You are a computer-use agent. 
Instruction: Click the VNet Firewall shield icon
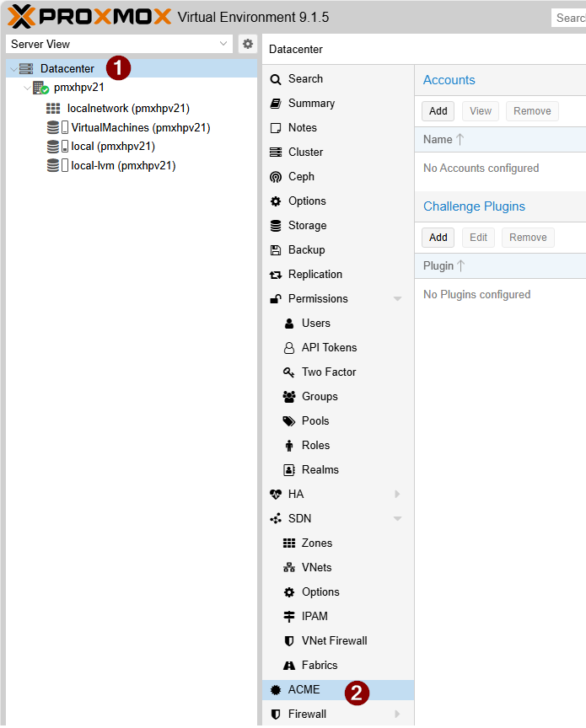pyautogui.click(x=288, y=641)
